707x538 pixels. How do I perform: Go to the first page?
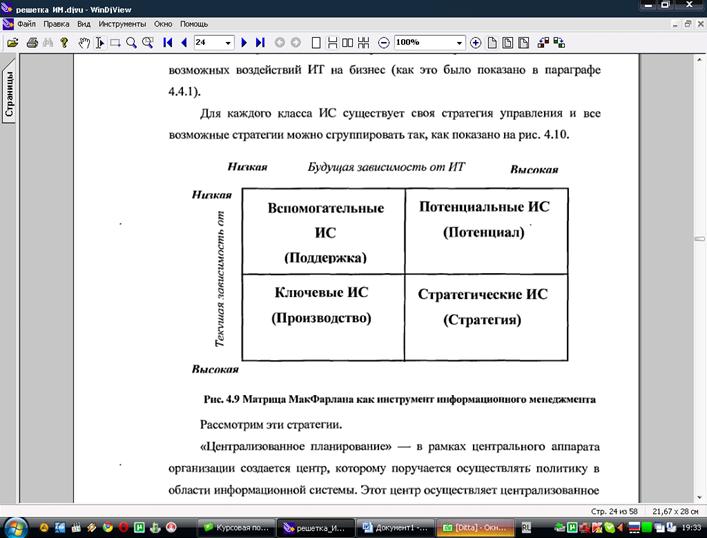point(168,43)
